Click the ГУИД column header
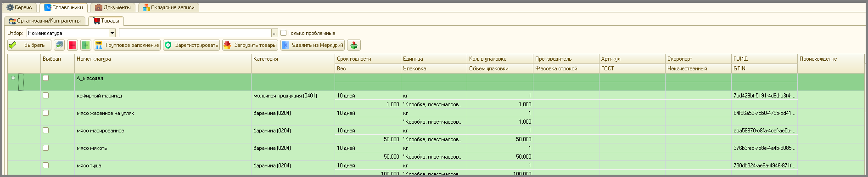Viewport: 868px width, 177px height. pyautogui.click(x=764, y=59)
